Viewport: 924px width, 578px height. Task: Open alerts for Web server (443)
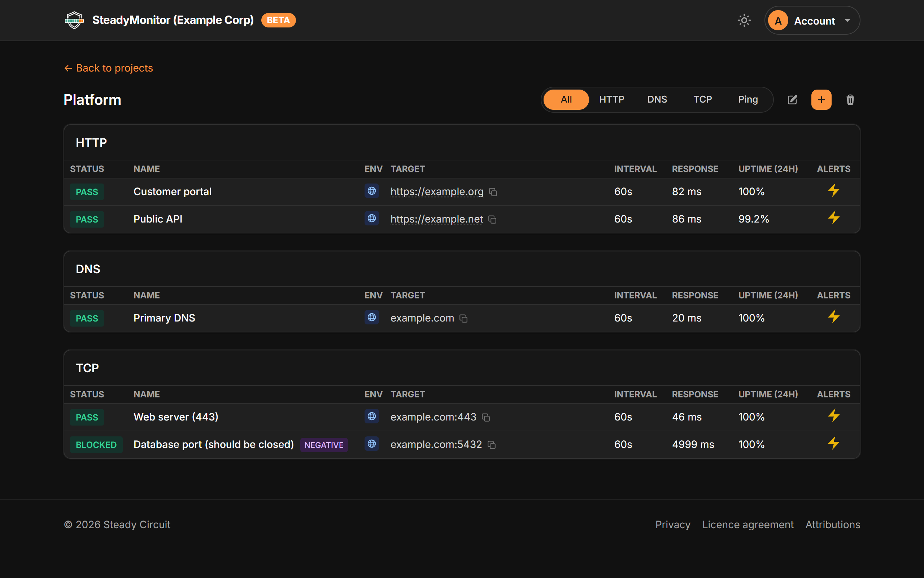(833, 416)
